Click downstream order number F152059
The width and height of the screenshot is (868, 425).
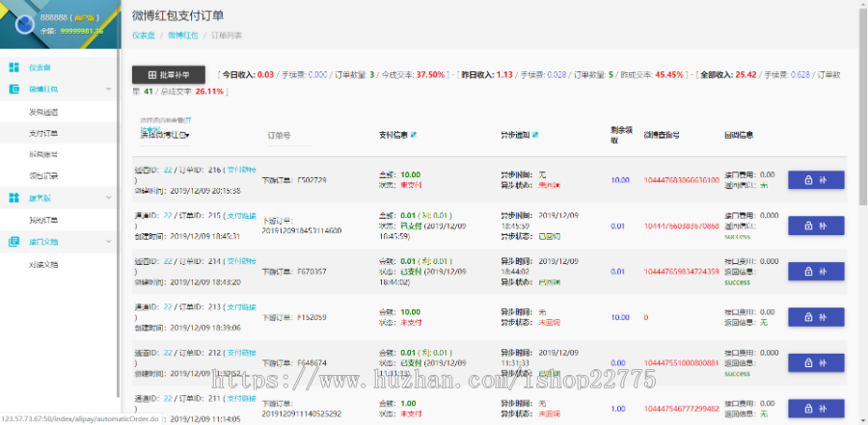click(312, 318)
